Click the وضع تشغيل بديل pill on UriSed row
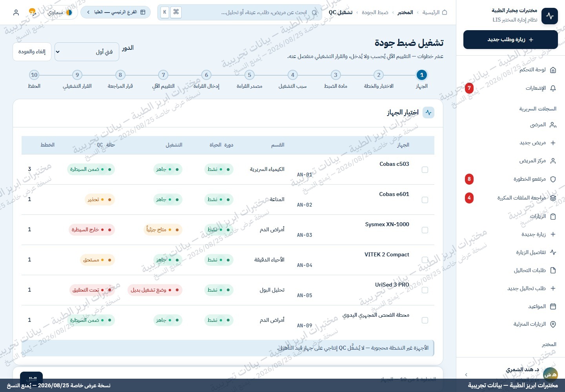The height and width of the screenshot is (392, 565). click(155, 290)
